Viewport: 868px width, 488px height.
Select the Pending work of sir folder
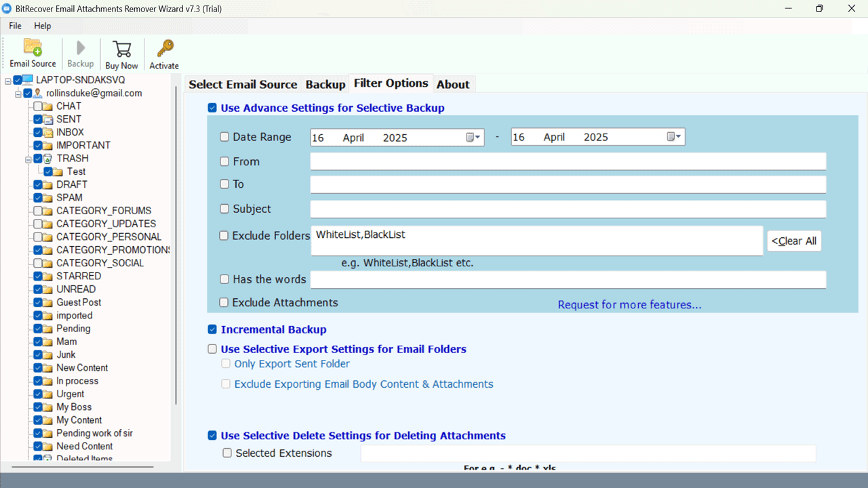tap(94, 433)
